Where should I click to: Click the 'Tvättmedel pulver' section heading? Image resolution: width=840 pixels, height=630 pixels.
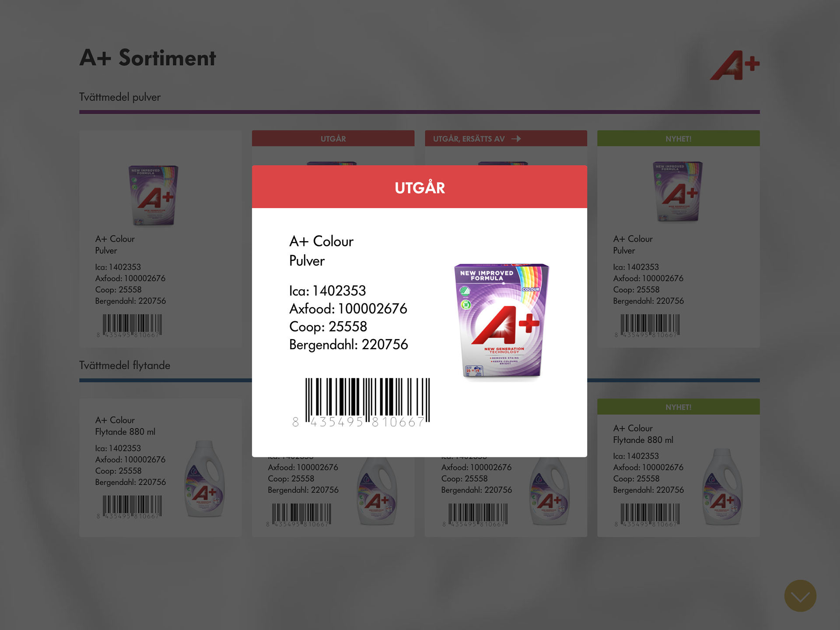(120, 97)
